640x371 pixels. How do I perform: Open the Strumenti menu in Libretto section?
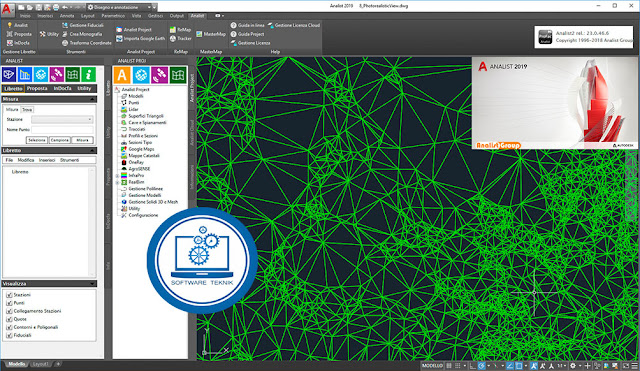[69, 160]
